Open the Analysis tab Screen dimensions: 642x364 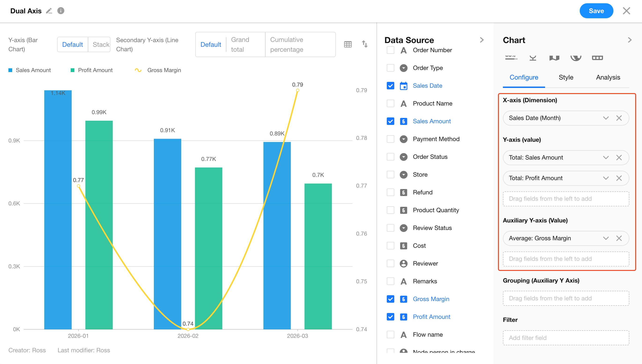[608, 77]
